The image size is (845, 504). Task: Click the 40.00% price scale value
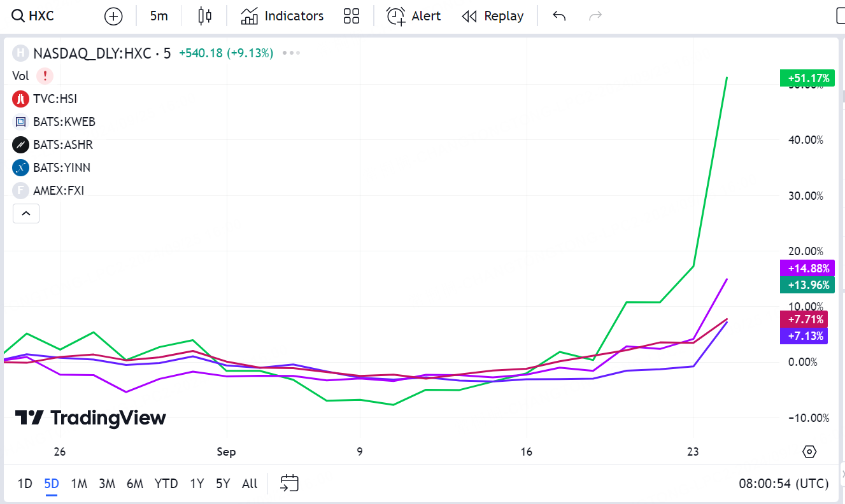806,140
